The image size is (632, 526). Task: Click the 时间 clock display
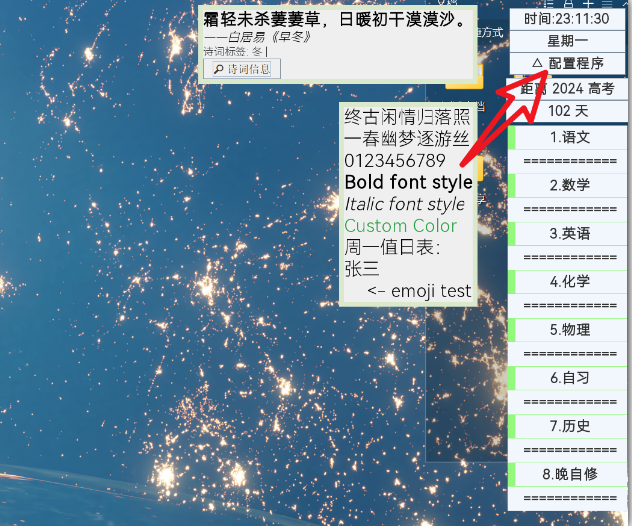pyautogui.click(x=567, y=19)
